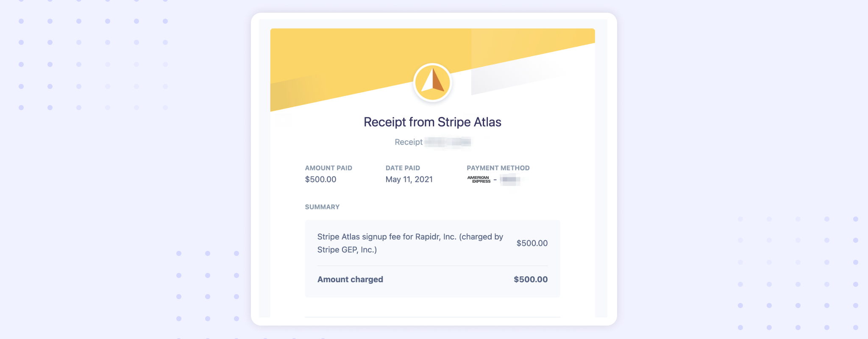
Task: Click the SUMMARY section heading
Action: coord(322,207)
